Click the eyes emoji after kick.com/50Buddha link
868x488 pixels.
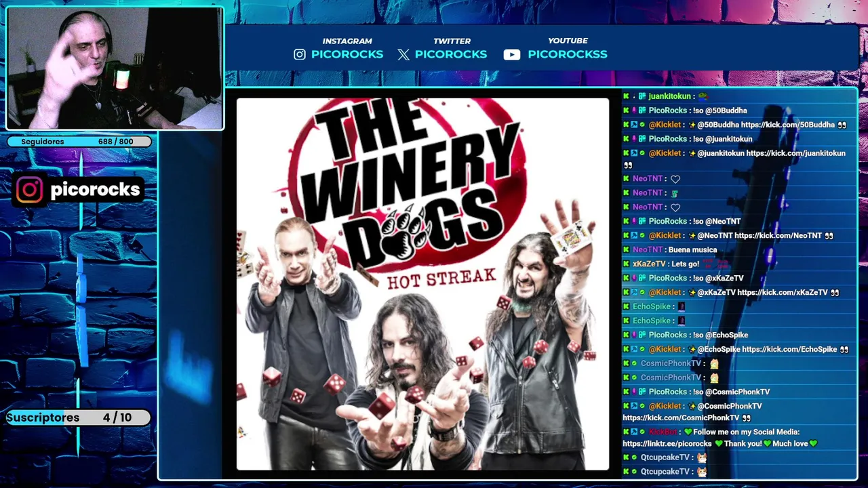[x=842, y=125]
